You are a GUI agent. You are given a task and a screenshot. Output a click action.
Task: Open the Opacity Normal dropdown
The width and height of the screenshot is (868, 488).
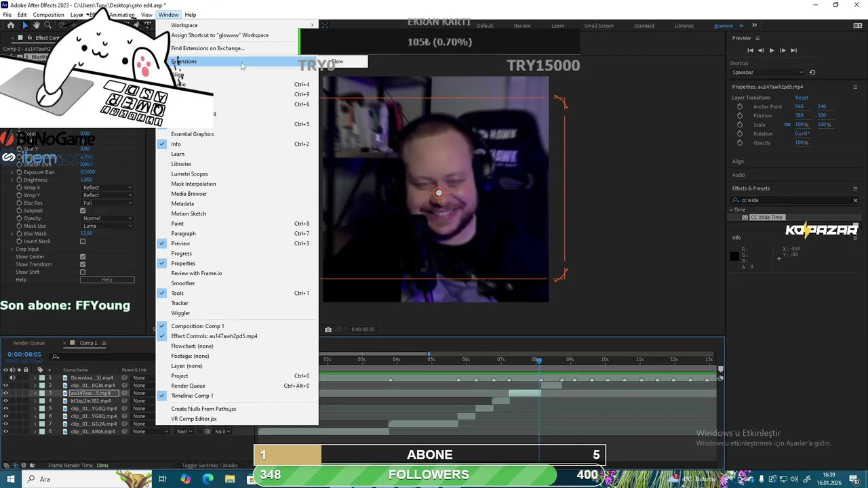coord(107,218)
